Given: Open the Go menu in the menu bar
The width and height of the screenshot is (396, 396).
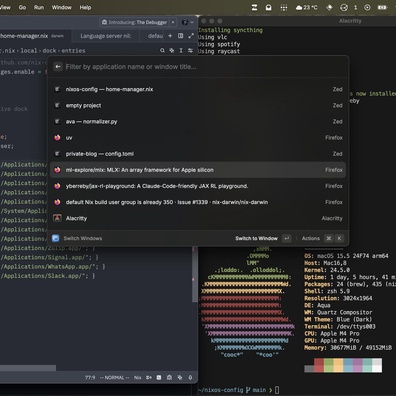Looking at the screenshot, I should point(22,7).
